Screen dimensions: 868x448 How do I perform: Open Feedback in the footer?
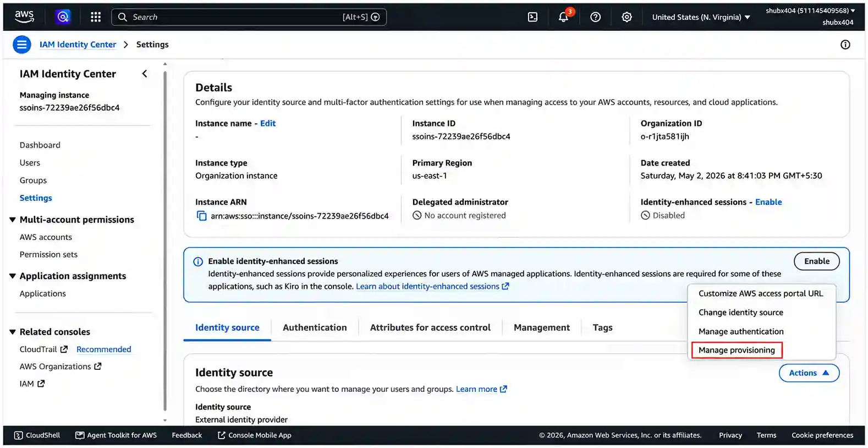pos(186,435)
